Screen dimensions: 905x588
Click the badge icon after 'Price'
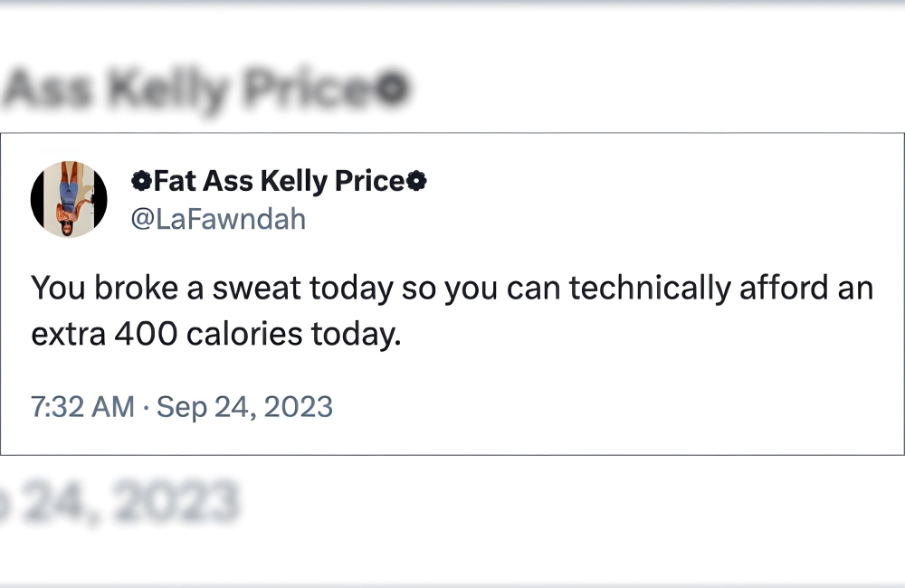416,182
